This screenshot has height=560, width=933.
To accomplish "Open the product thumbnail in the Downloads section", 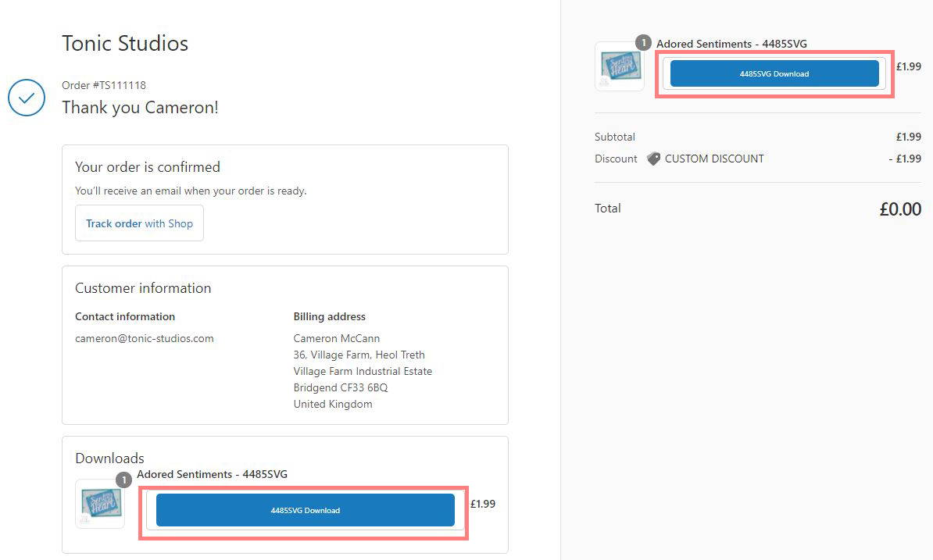I will (x=100, y=504).
